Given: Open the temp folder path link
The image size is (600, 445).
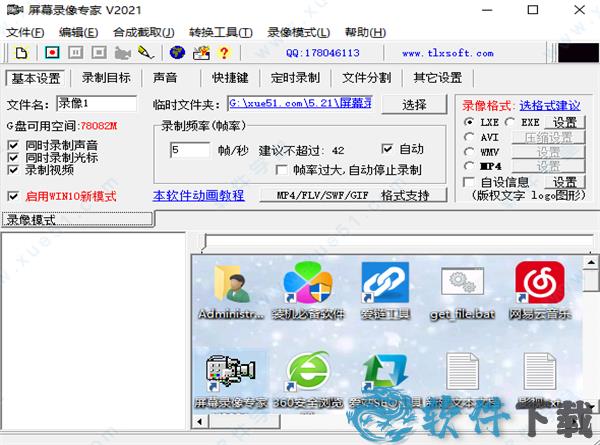Looking at the screenshot, I should click(x=300, y=103).
